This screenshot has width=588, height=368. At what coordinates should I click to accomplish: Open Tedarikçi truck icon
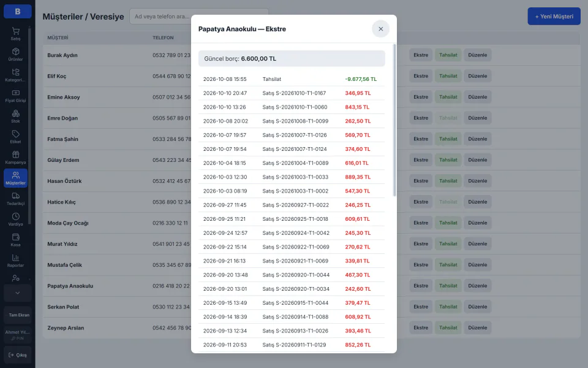[15, 199]
